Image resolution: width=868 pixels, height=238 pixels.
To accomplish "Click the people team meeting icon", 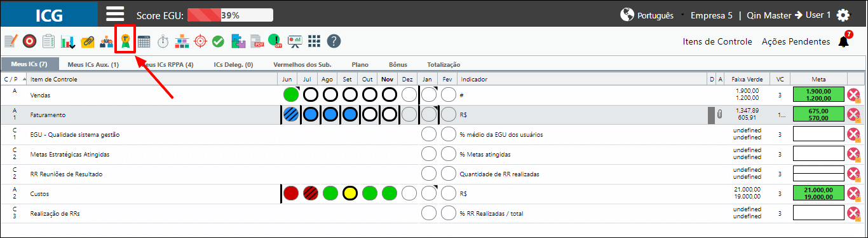I will click(106, 42).
